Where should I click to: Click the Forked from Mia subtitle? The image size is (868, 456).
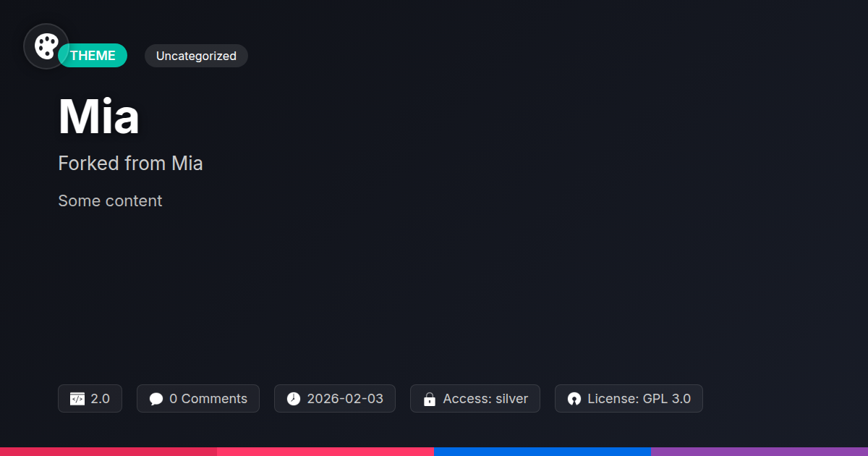[x=130, y=164]
